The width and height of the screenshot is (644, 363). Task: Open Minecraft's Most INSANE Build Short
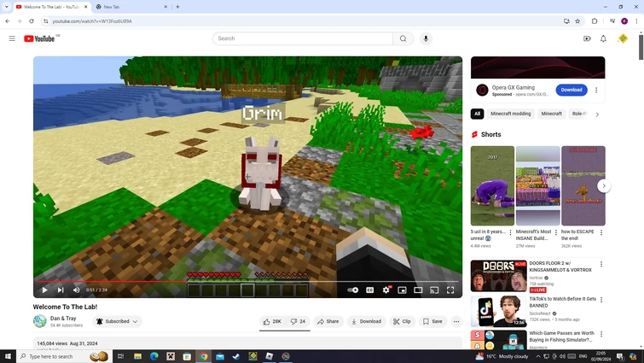(x=537, y=186)
